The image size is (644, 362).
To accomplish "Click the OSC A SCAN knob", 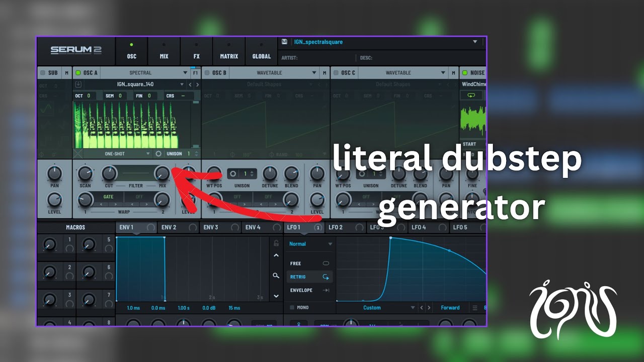I will [85, 173].
